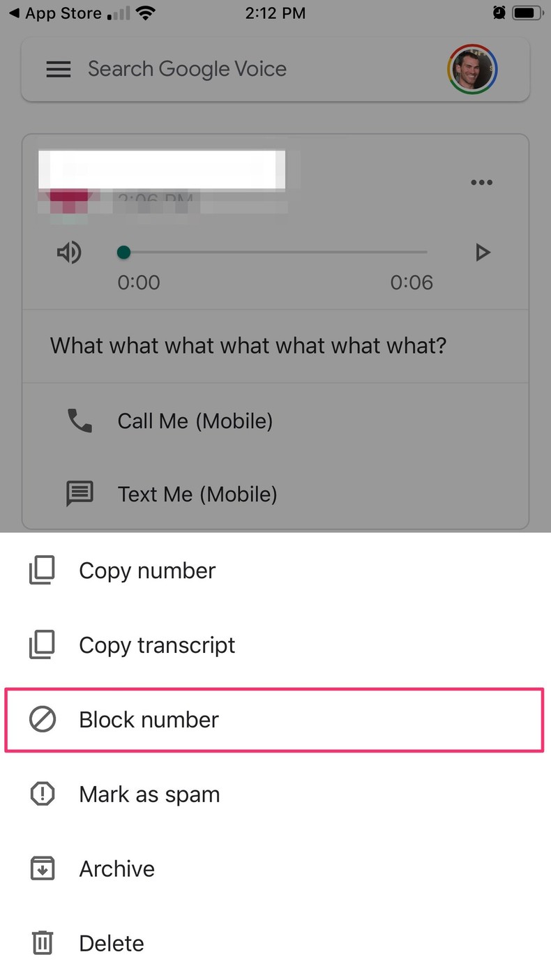Viewport: 551px width, 980px height.
Task: Click the Archive box icon
Action: [42, 868]
